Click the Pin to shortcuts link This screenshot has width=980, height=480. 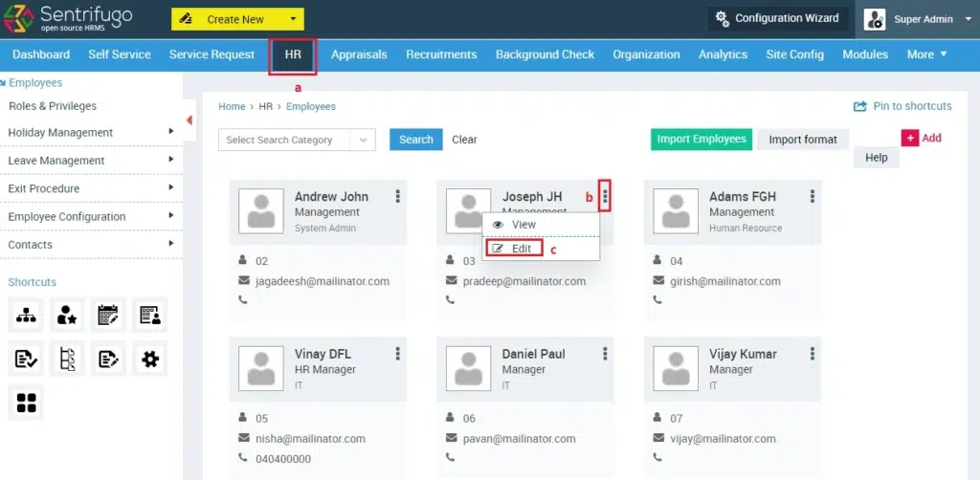(902, 106)
